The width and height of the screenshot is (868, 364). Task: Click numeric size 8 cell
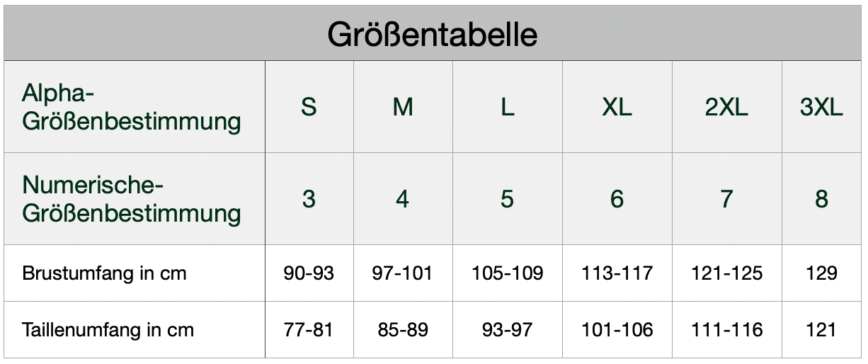[821, 200]
